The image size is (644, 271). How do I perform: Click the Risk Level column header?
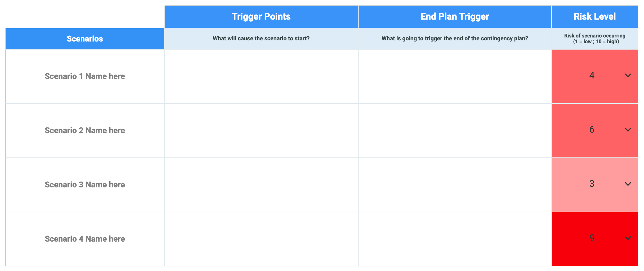click(594, 17)
